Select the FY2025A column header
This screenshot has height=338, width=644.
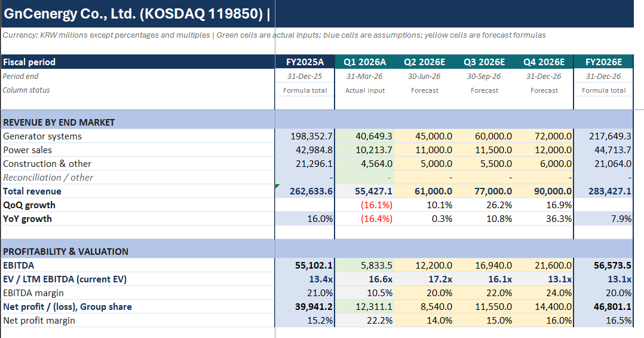coord(305,62)
